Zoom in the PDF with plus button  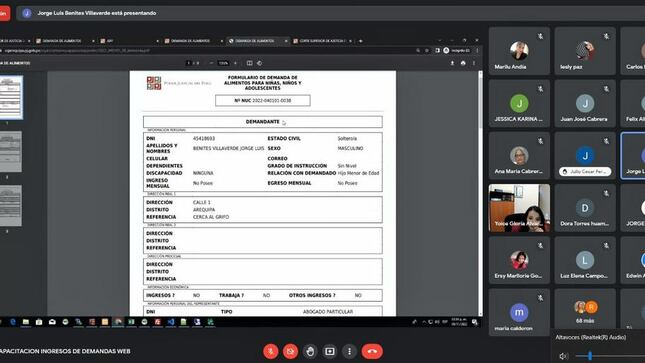click(x=235, y=63)
